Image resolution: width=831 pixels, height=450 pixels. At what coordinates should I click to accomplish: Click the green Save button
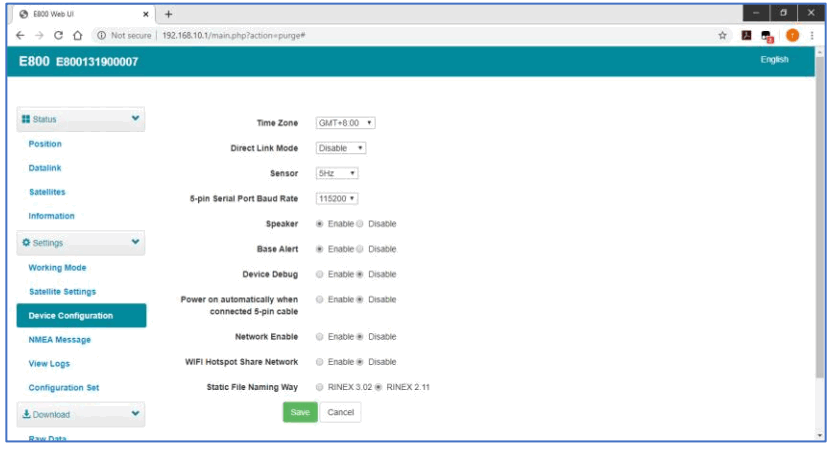(300, 412)
